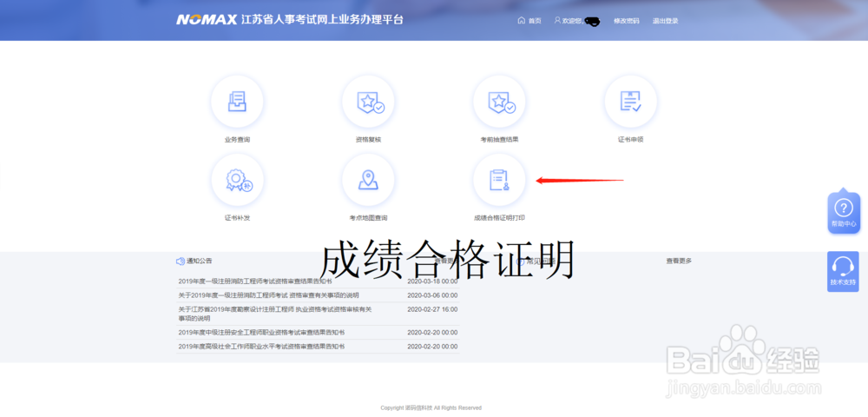The image size is (868, 417).
Task: Click date 2020-03-06 00:00
Action: tap(432, 295)
